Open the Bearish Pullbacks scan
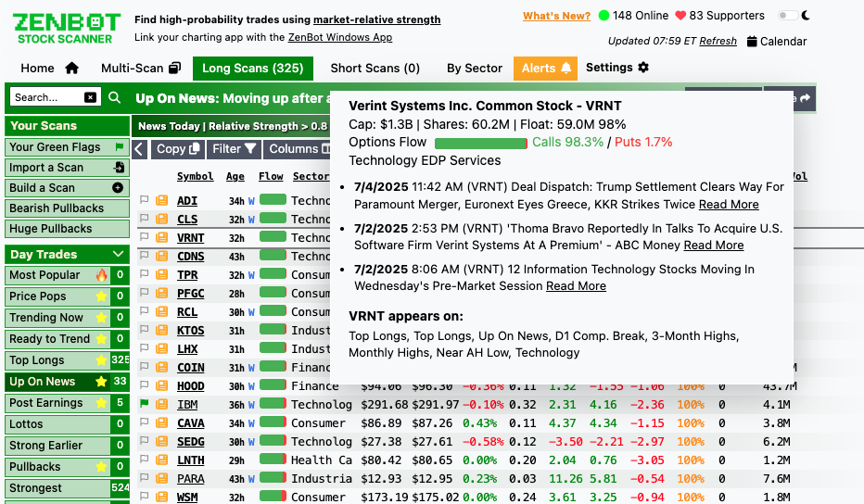This screenshot has width=864, height=504. (67, 208)
